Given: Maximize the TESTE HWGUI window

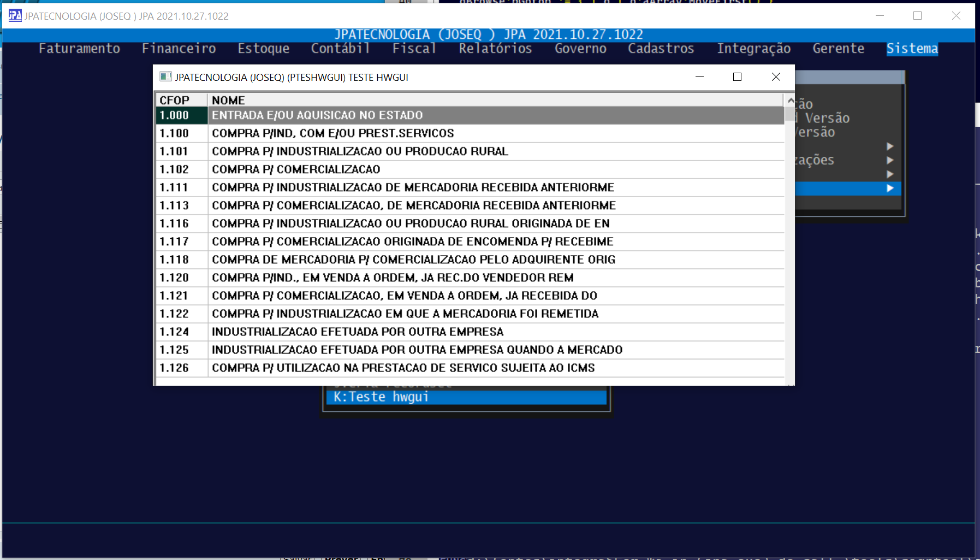Looking at the screenshot, I should click(737, 77).
